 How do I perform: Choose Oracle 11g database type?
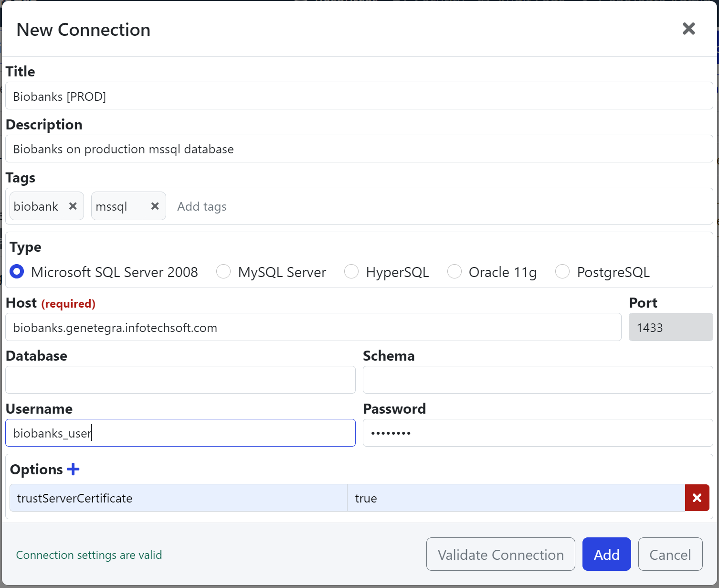tap(455, 271)
